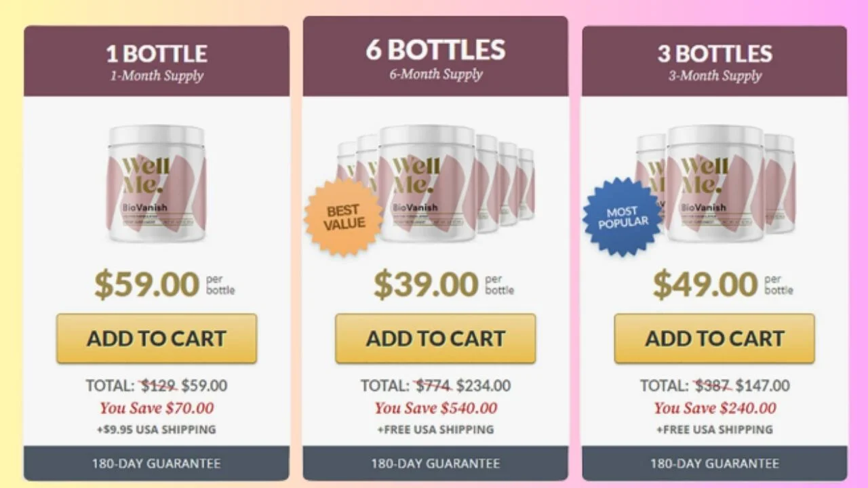Click FREE USA SHIPPING on the 3-bottle card
This screenshot has width=868, height=488.
tap(714, 429)
